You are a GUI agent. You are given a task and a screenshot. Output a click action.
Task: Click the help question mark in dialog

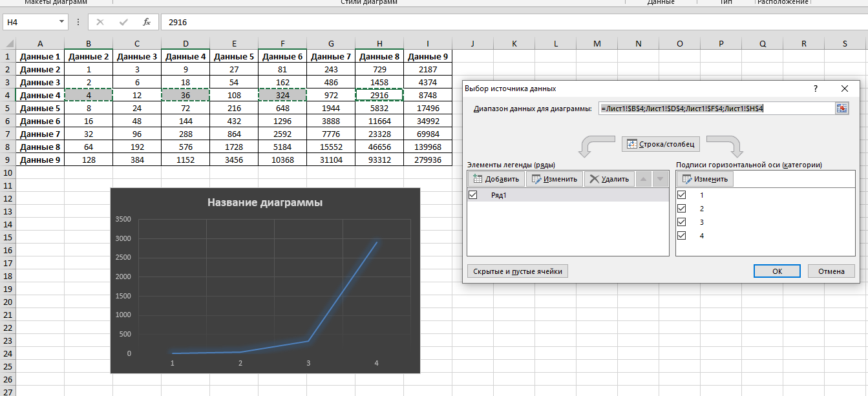(816, 89)
